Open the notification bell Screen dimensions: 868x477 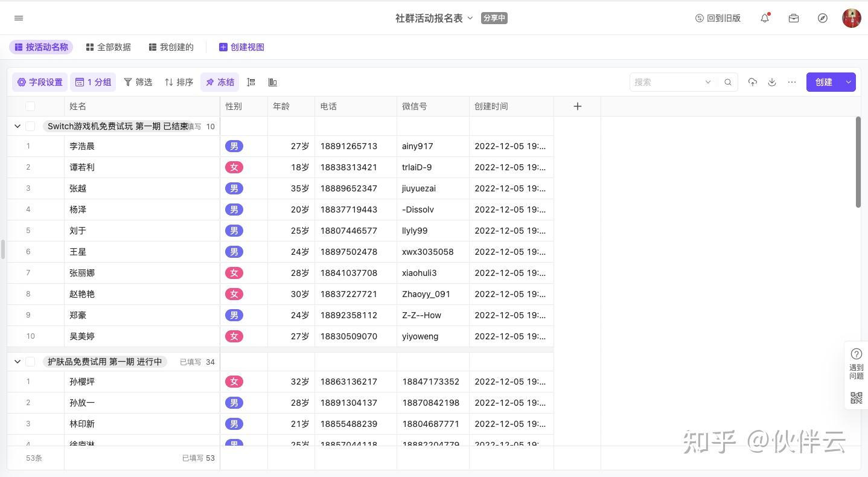click(x=765, y=18)
